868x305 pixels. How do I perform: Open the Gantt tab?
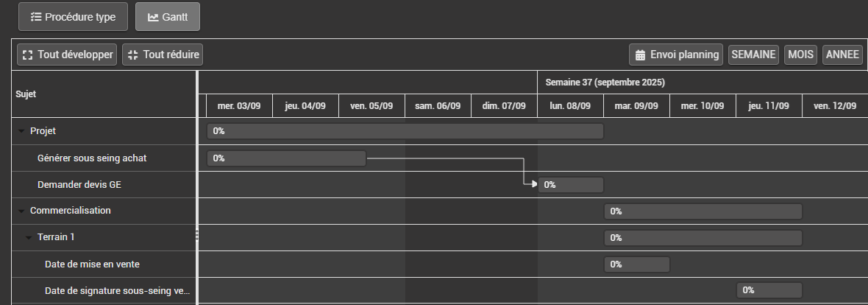click(x=168, y=17)
